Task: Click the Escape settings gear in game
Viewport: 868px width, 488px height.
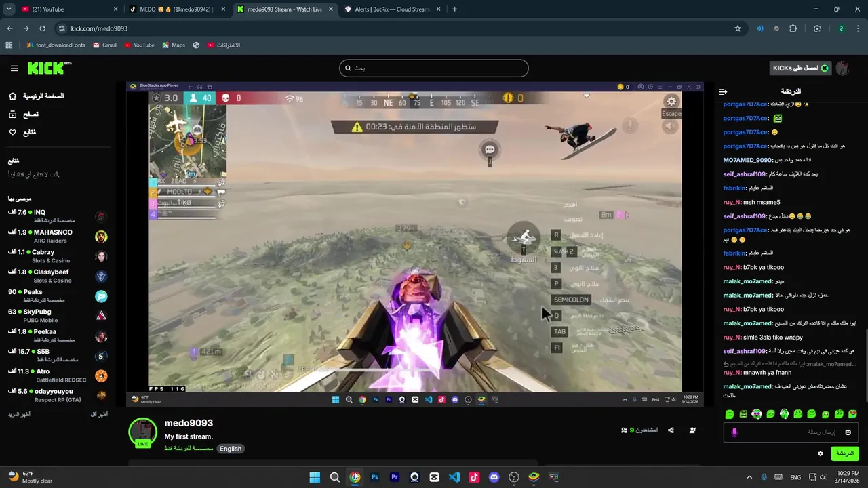Action: pyautogui.click(x=671, y=102)
